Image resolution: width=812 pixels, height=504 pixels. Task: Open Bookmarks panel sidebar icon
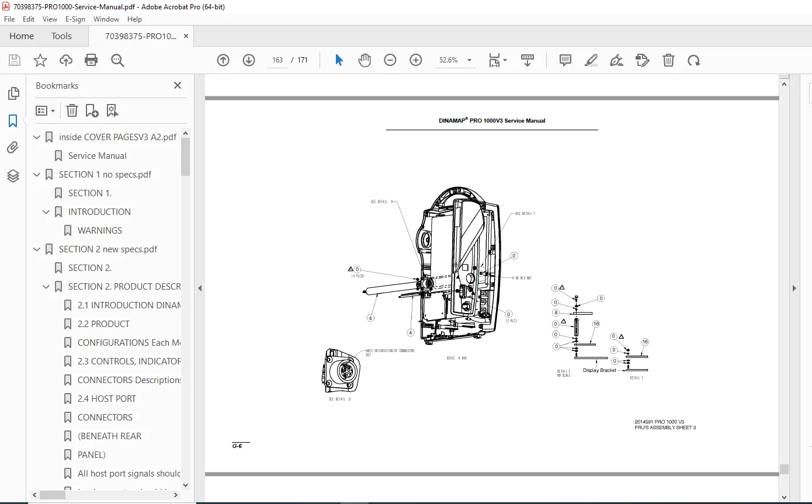[13, 121]
